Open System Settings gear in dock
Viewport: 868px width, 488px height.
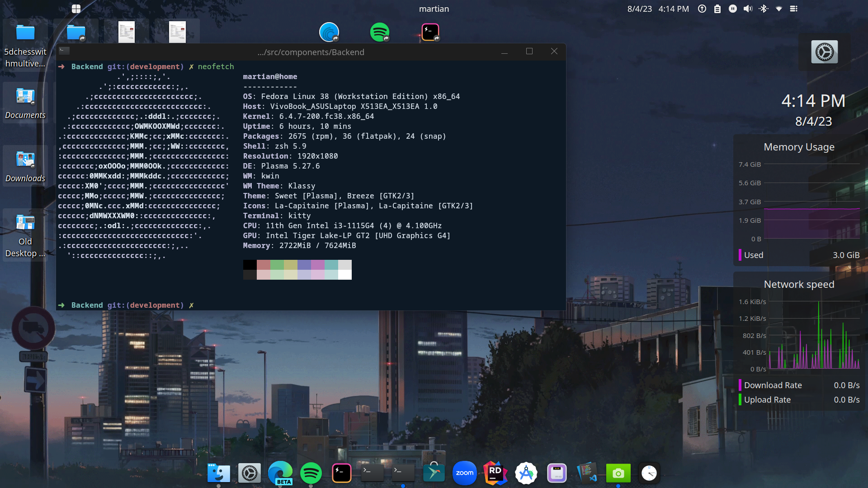pos(250,473)
